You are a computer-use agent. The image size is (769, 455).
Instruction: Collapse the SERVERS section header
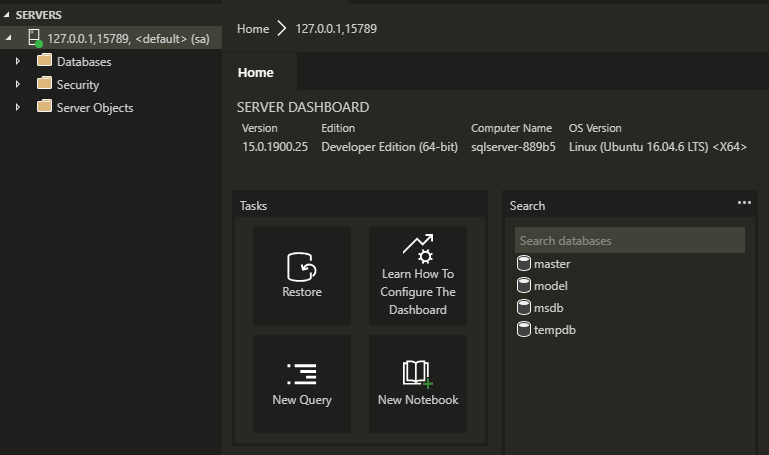[x=8, y=15]
